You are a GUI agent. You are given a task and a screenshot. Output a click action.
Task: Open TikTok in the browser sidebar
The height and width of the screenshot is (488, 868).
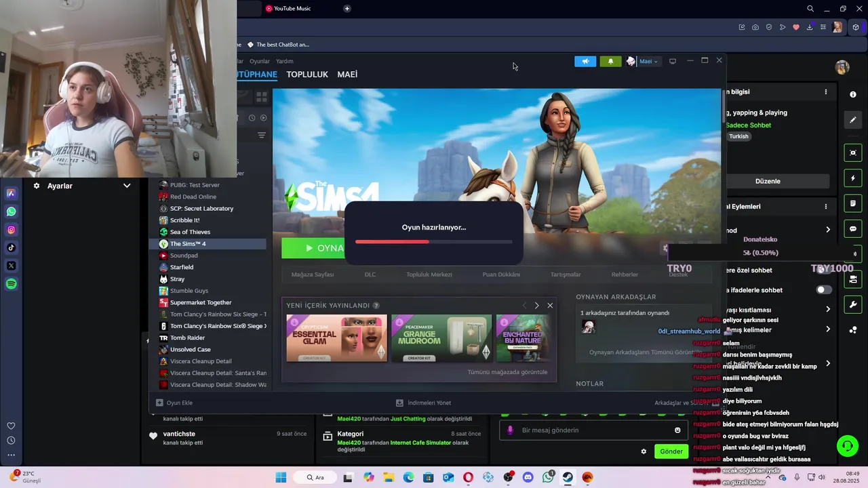point(12,248)
